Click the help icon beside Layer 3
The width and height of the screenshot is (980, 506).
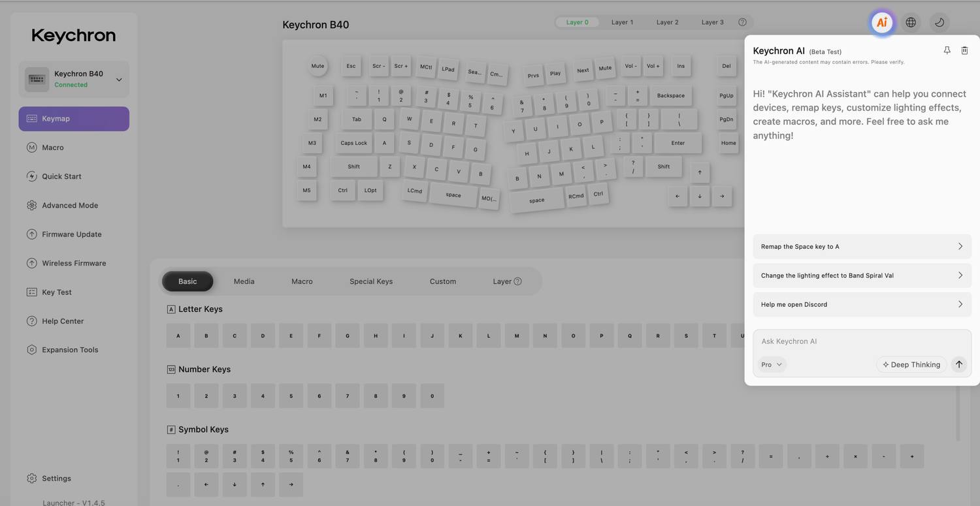click(742, 22)
